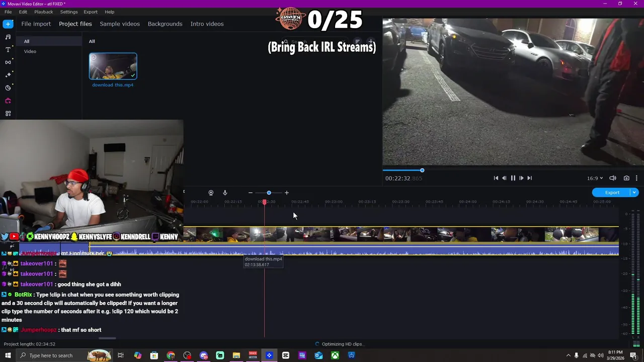
Task: Open Xbox app from taskbar
Action: [x=335, y=355]
